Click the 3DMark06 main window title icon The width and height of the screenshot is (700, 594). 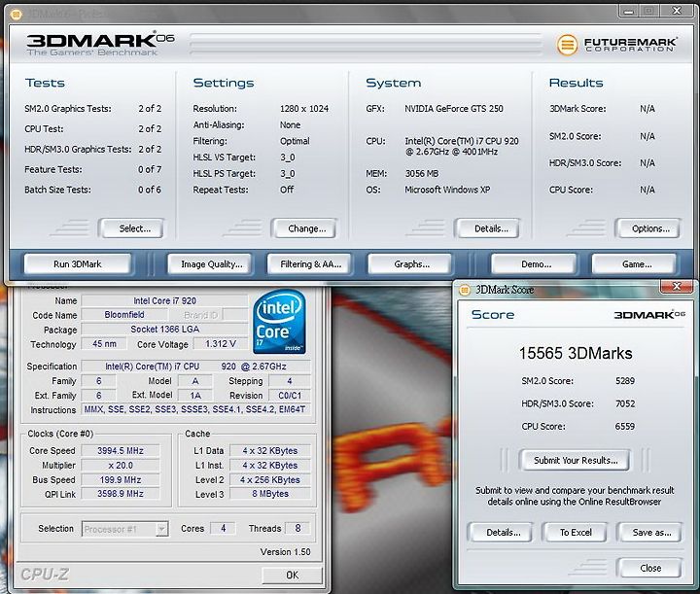pyautogui.click(x=17, y=15)
